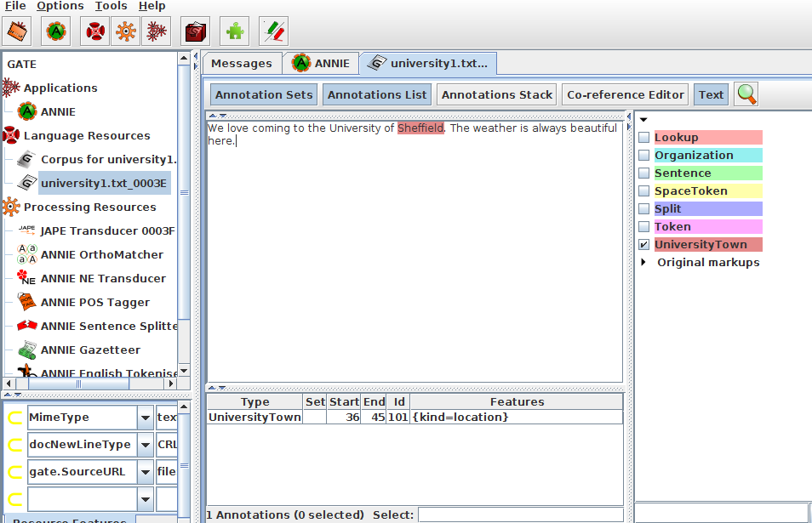This screenshot has width=812, height=523.
Task: Click the new language resource toolbar icon
Action: 95,31
